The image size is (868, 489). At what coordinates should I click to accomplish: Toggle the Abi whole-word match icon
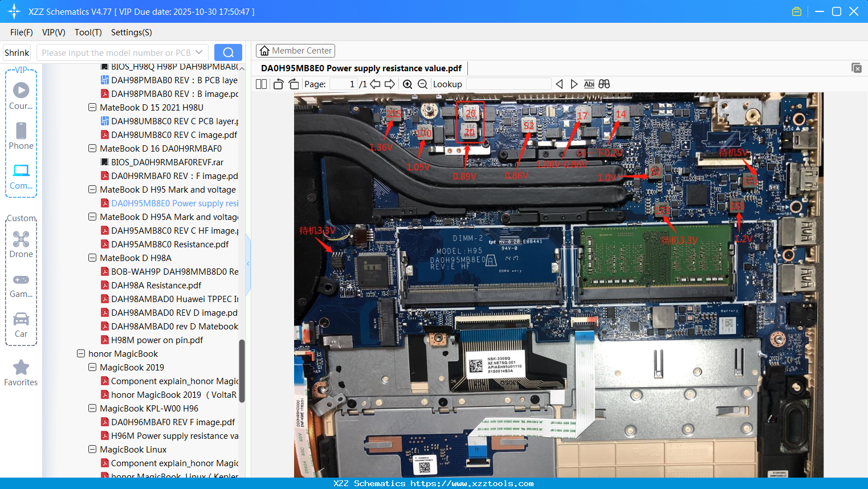point(589,84)
